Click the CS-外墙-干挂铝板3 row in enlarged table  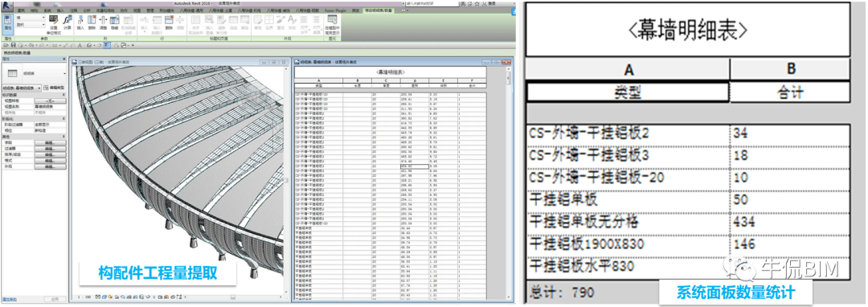[x=687, y=157]
